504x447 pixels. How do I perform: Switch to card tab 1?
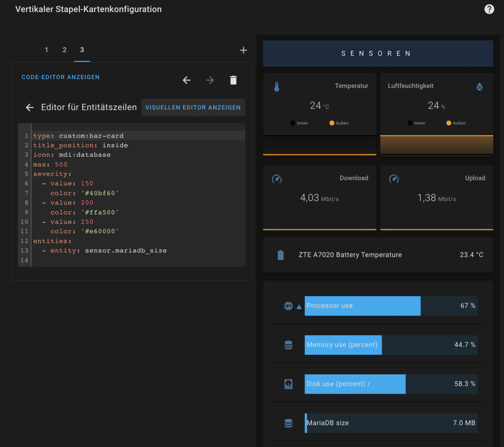[x=47, y=50]
